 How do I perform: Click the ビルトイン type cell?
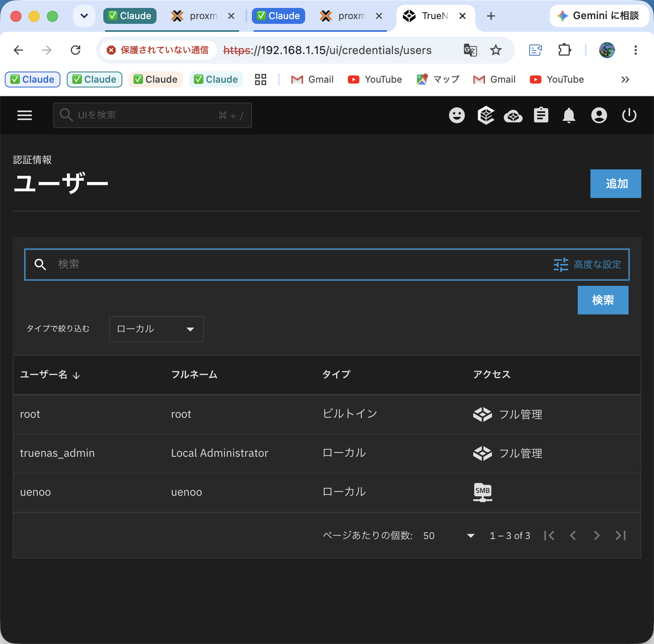point(350,414)
